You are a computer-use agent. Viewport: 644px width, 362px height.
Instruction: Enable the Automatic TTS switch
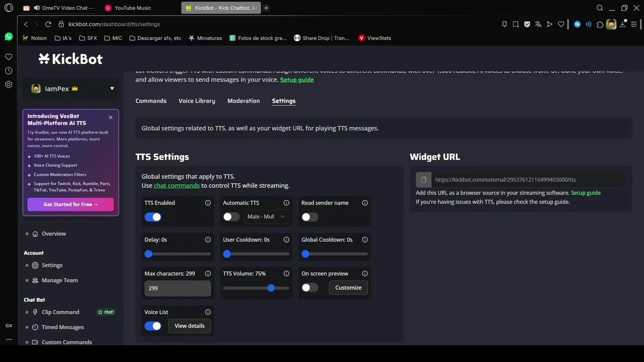pyautogui.click(x=231, y=217)
